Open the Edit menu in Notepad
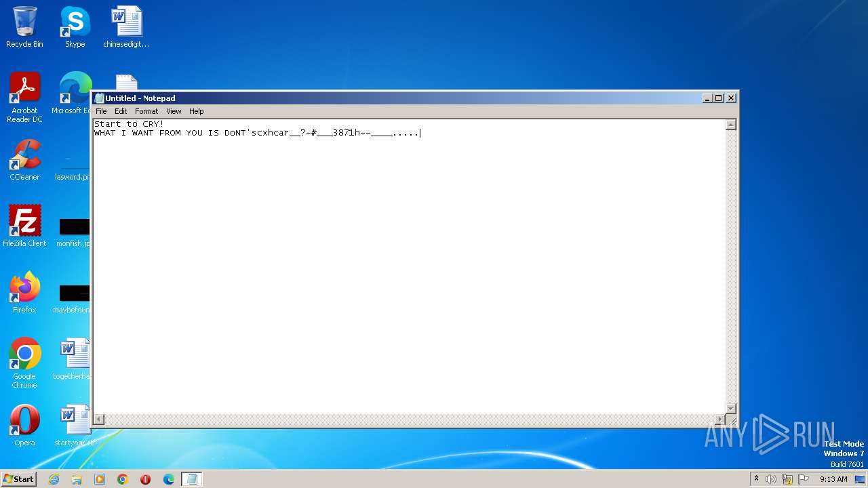Screen dimensions: 868x488 (x=121, y=111)
